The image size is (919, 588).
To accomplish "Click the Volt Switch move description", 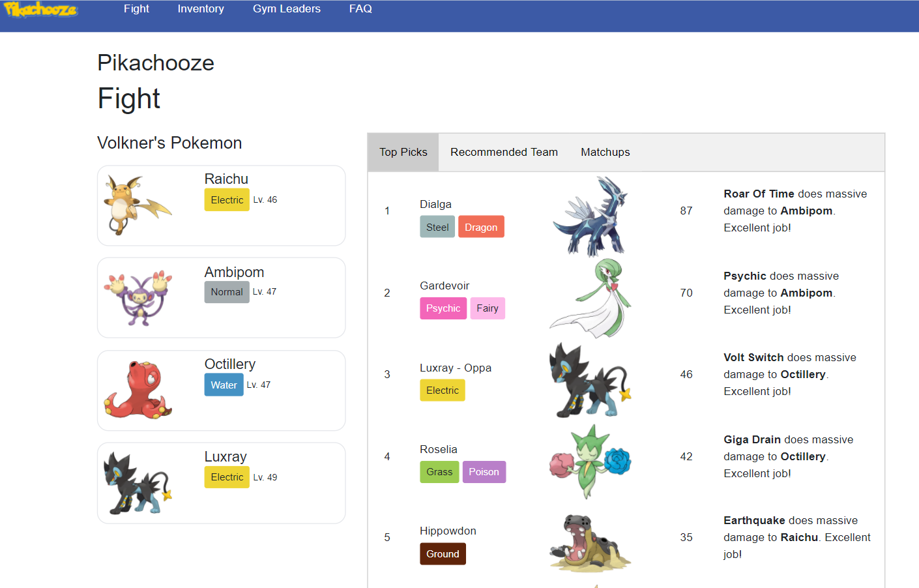I will coord(790,374).
